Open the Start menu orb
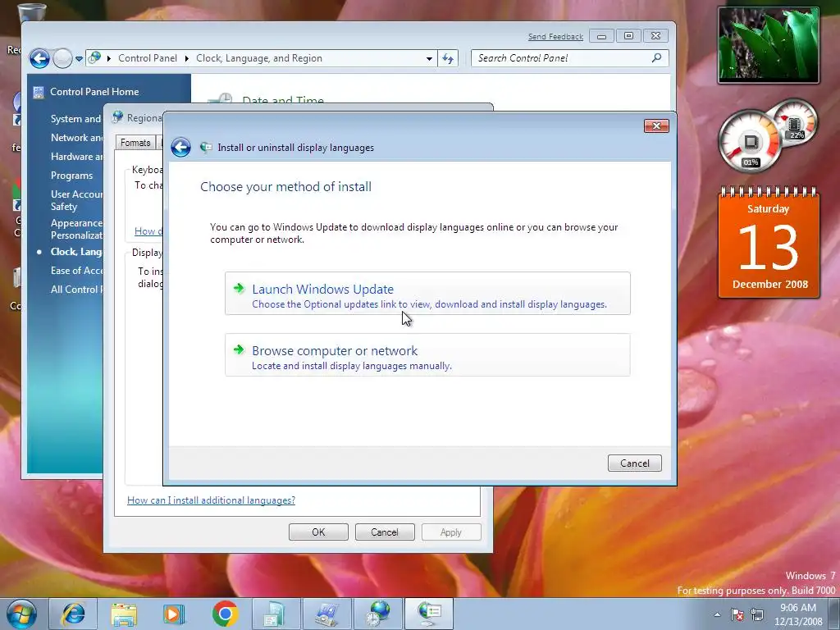 pos(21,614)
